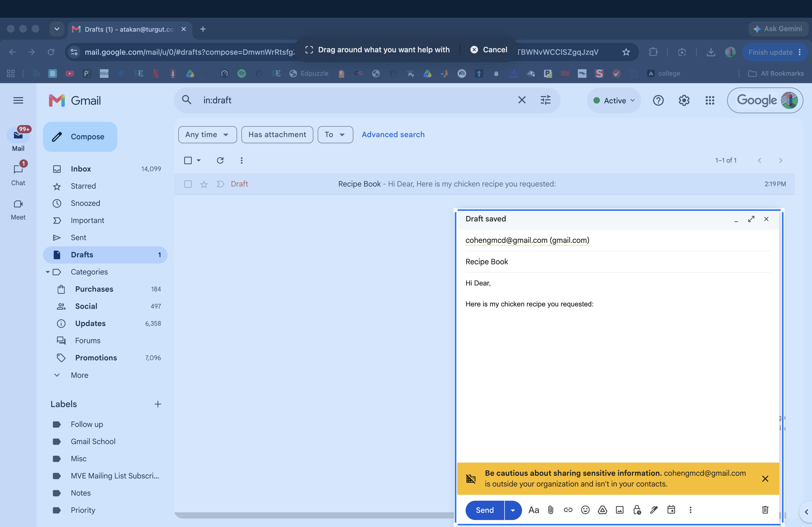The image size is (812, 527).
Task: Open formatting options (Aa) in compose toolbar
Action: click(x=534, y=510)
